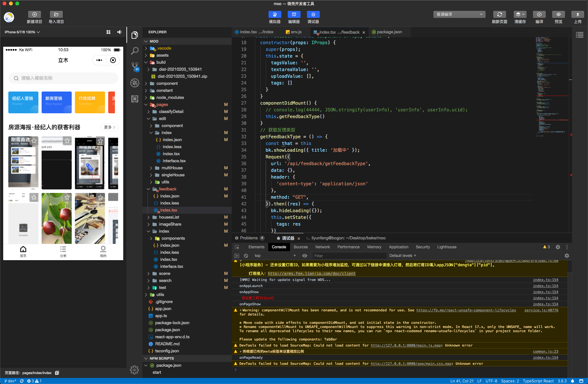This screenshot has width=588, height=384.
Task: Open console settings gear icon
Action: click(x=567, y=256)
